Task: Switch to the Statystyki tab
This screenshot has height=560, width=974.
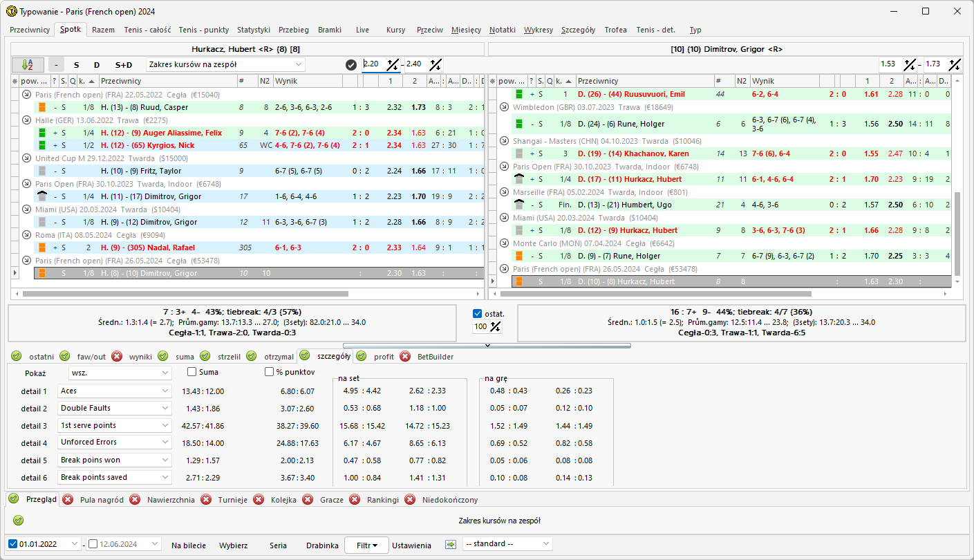Action: [253, 30]
